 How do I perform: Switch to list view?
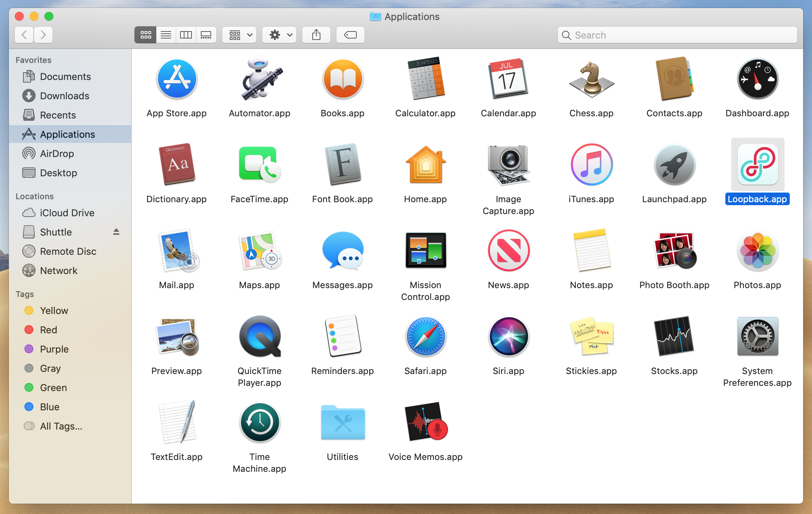[166, 35]
